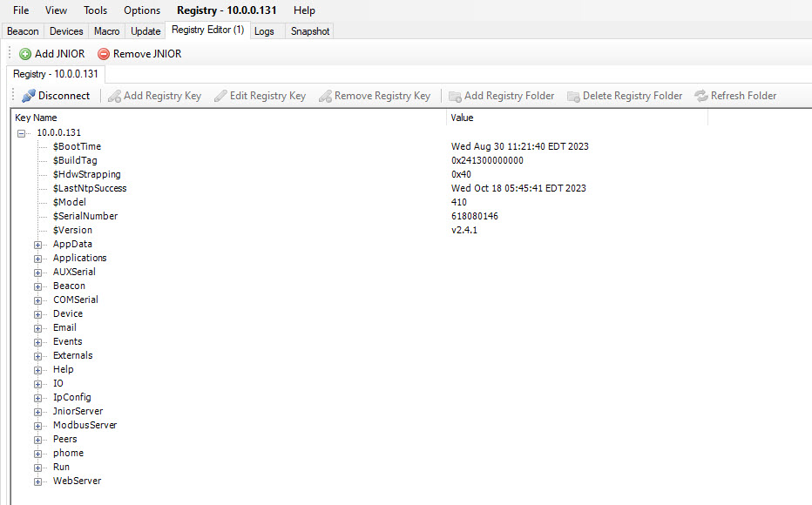The image size is (812, 505).
Task: Open the Options menu
Action: point(144,10)
